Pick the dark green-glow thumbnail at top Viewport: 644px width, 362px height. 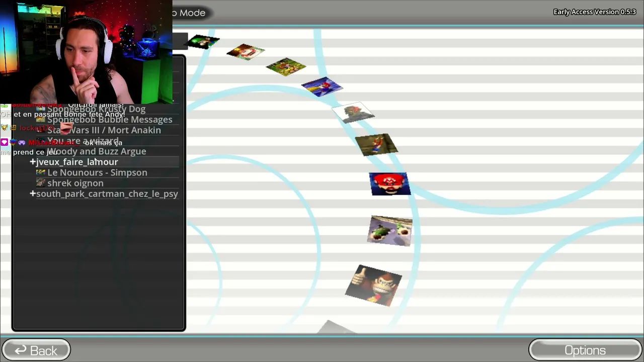pos(204,42)
